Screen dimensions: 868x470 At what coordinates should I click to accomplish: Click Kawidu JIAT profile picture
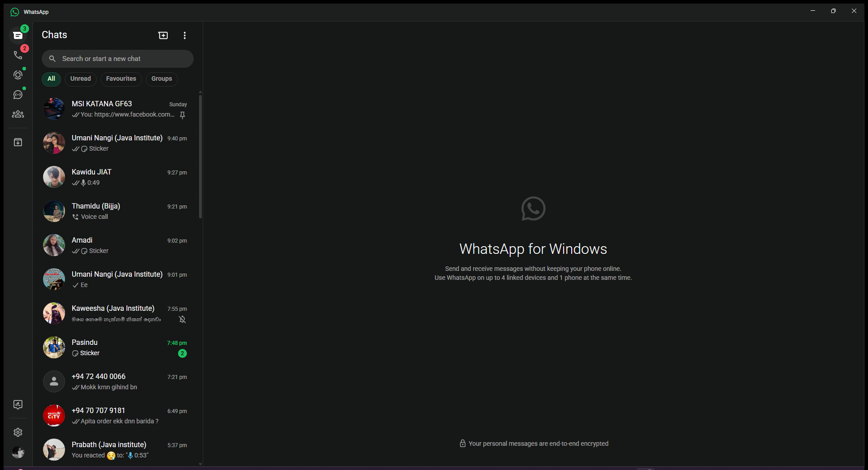(x=54, y=177)
